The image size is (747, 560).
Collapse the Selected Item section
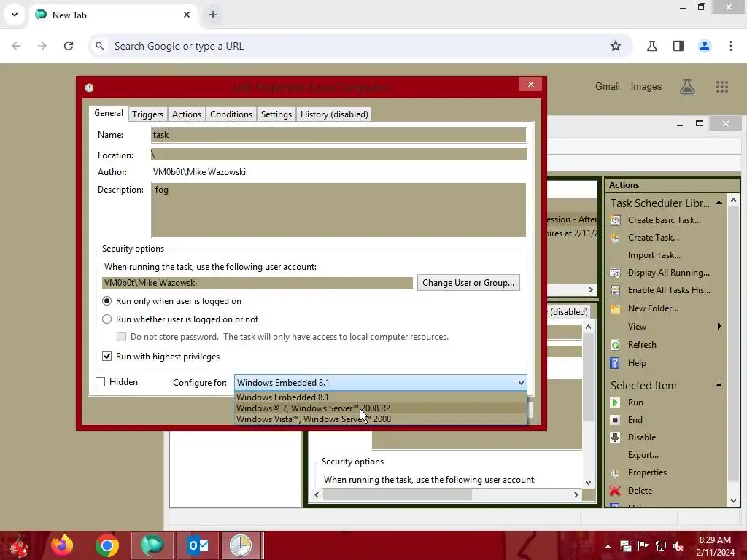tap(719, 385)
